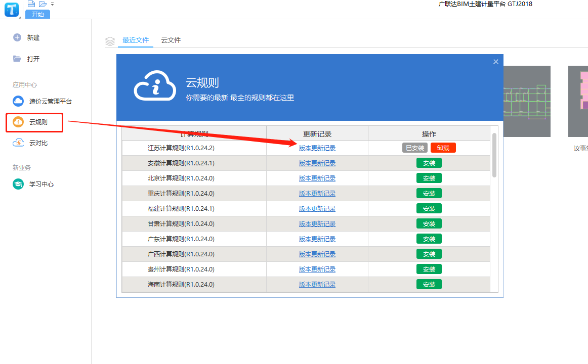Click the red 卸载 button for 江苏
The width and height of the screenshot is (588, 364).
tap(443, 148)
